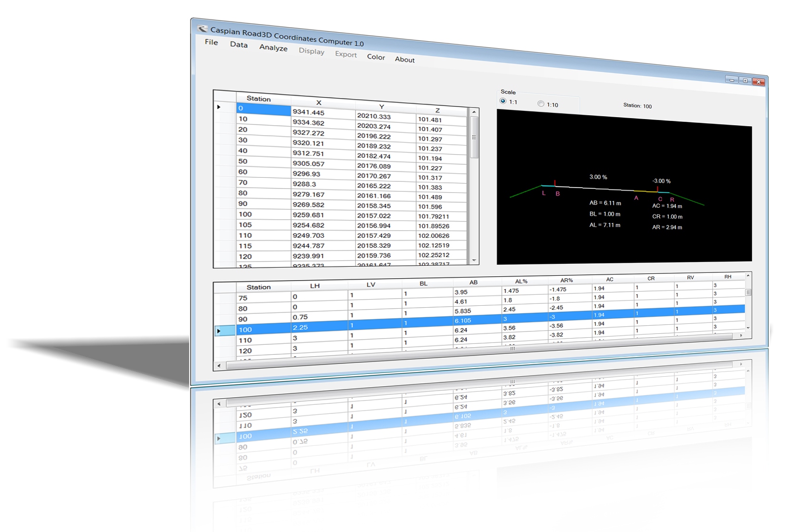Click the Caspian Road3D app icon in title bar

203,29
